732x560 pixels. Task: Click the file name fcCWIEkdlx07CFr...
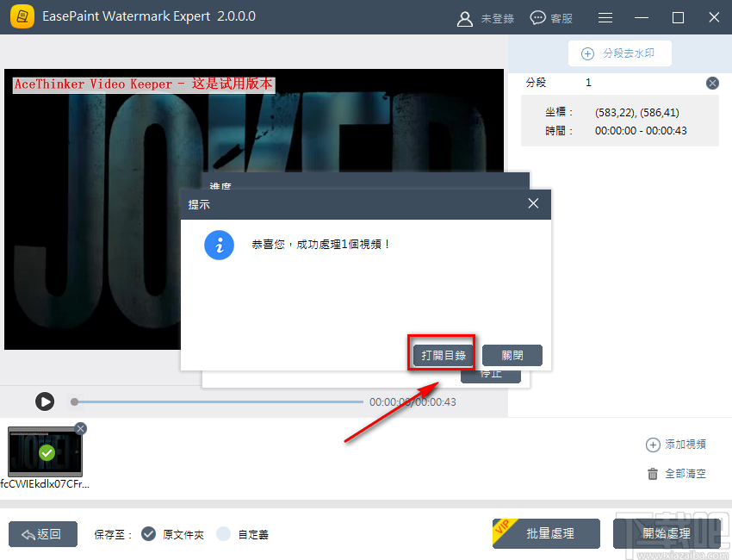point(45,484)
